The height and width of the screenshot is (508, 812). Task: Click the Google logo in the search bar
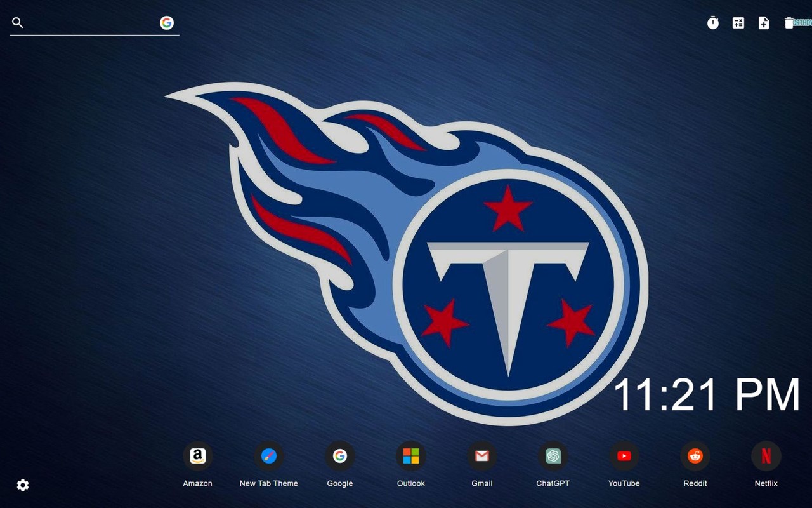167,23
